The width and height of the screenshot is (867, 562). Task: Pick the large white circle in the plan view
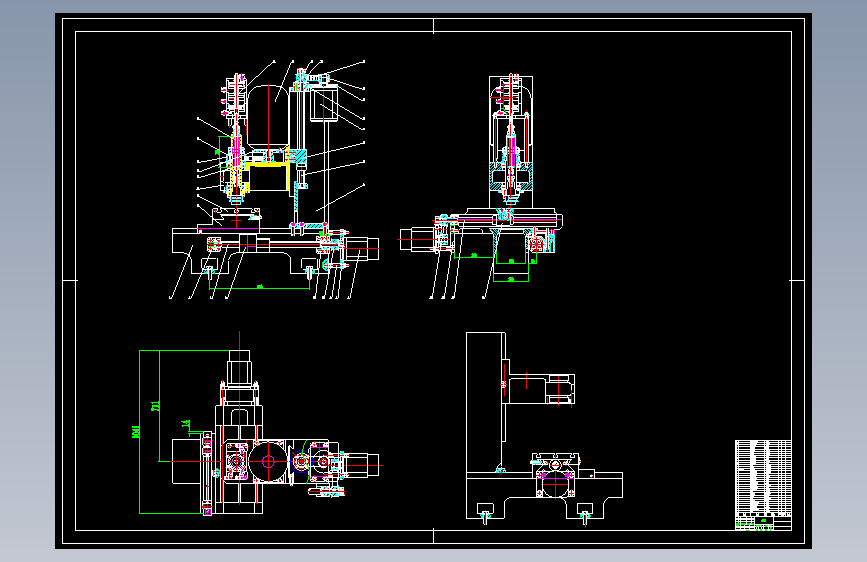point(268,461)
